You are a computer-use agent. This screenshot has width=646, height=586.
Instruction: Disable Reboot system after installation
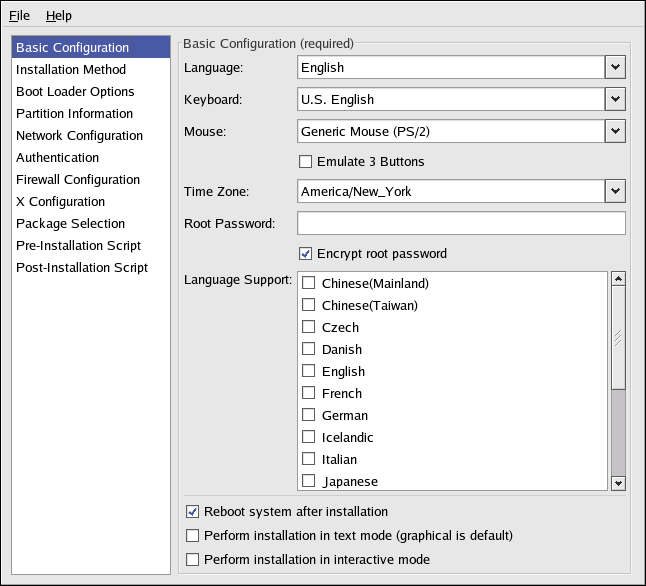click(x=194, y=512)
